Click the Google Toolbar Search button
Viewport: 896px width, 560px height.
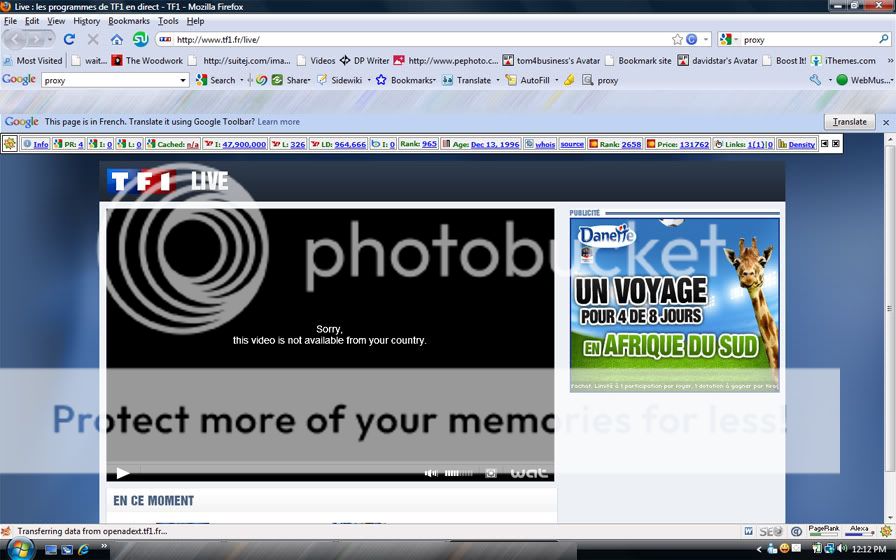coord(216,81)
